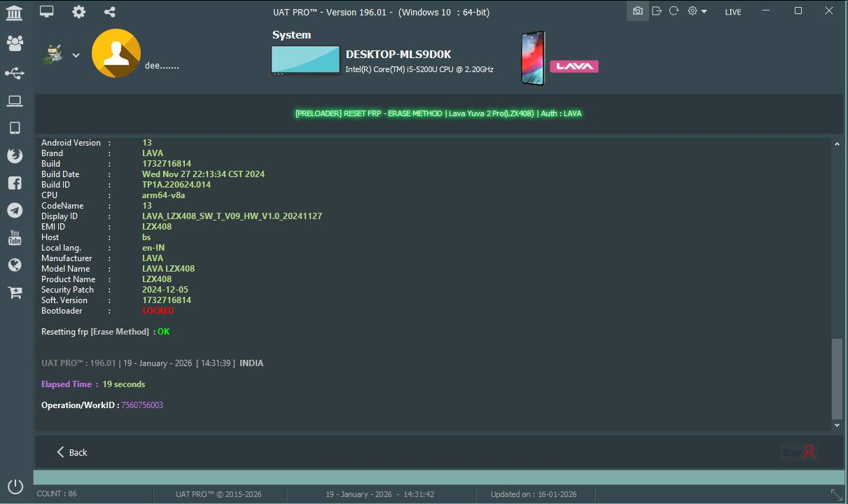Open the tablet device icon in sidebar

15,128
